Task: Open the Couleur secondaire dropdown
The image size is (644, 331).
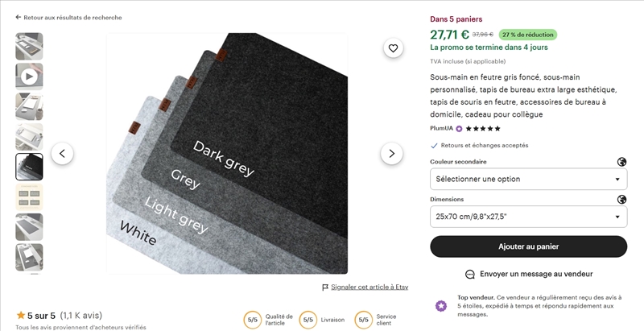Action: click(x=528, y=179)
